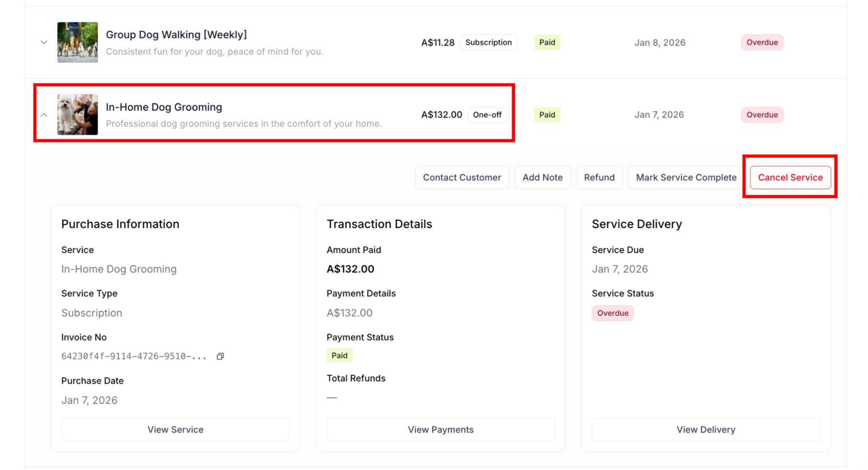Copy the invoice number using copy icon
Screen dimensions: 868x470
point(220,356)
